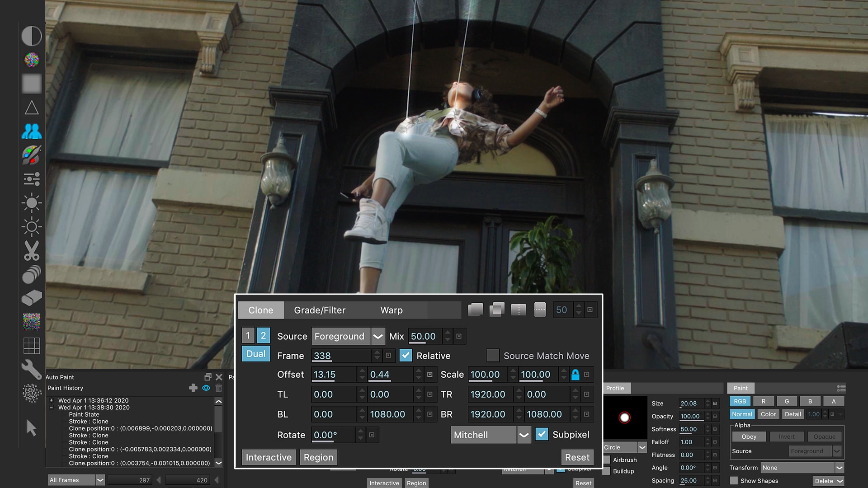
Task: Choose the first overlay mode icon in Clone panel
Action: (475, 310)
